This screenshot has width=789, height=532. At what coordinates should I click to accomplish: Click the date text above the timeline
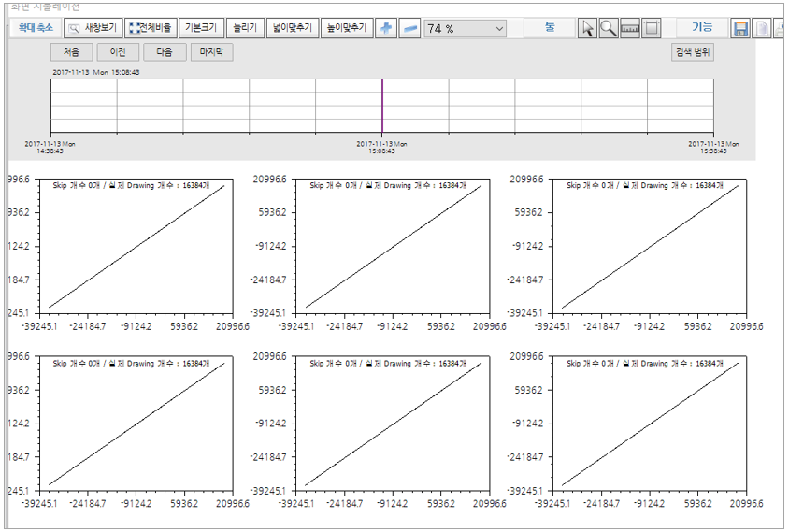96,72
